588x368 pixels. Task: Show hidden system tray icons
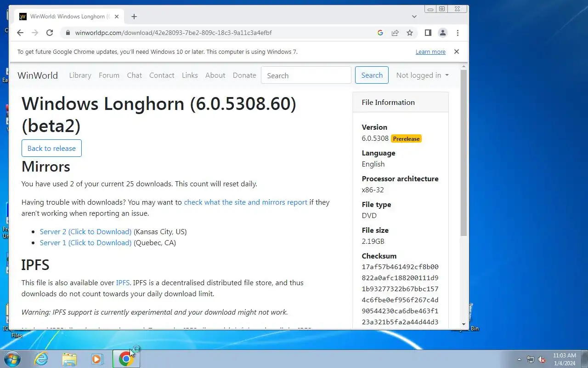click(x=520, y=359)
